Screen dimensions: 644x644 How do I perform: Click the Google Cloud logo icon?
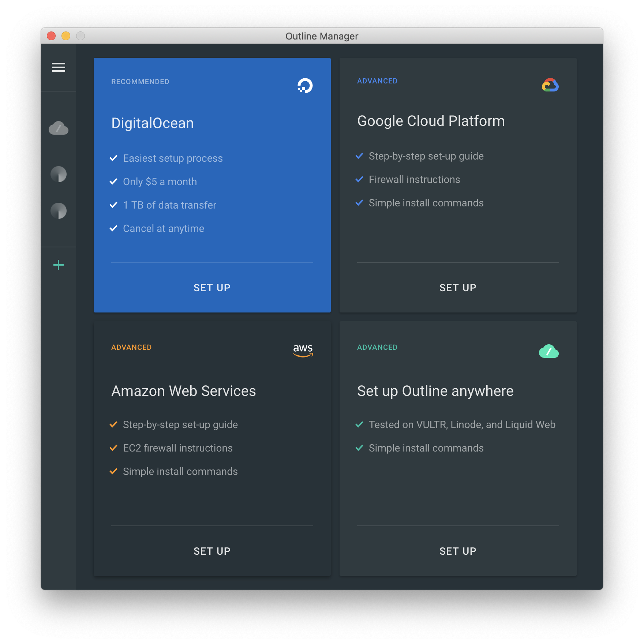(550, 85)
